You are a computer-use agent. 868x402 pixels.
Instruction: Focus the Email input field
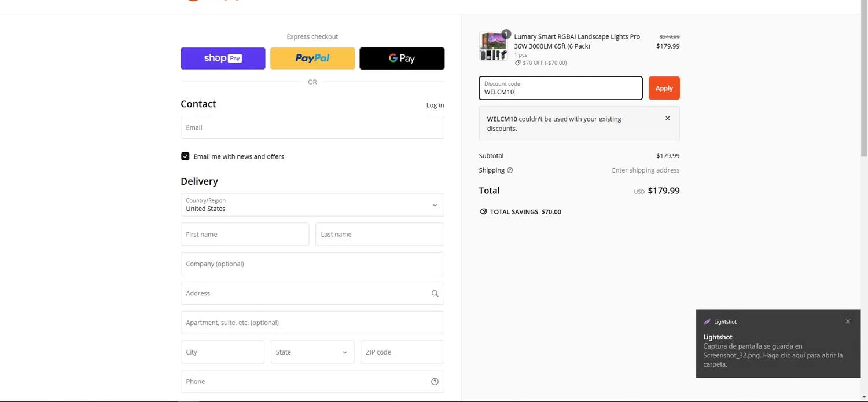[312, 127]
